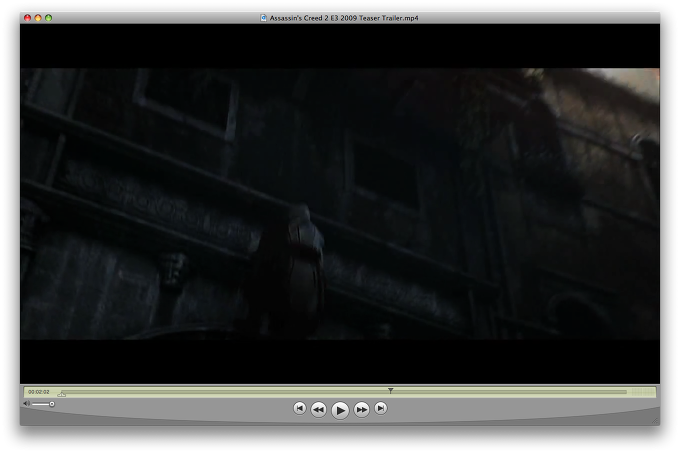The width and height of the screenshot is (680, 453).
Task: Click the selection start marker on the timeline
Action: tap(62, 394)
